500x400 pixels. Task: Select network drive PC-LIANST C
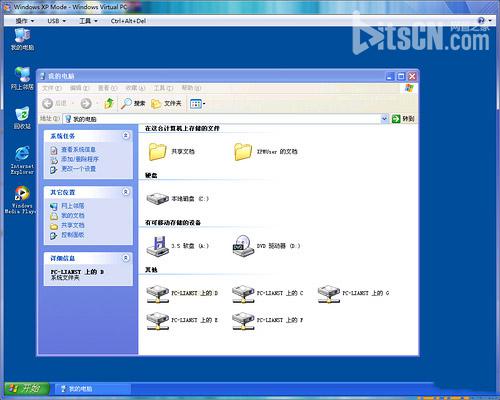point(268,293)
